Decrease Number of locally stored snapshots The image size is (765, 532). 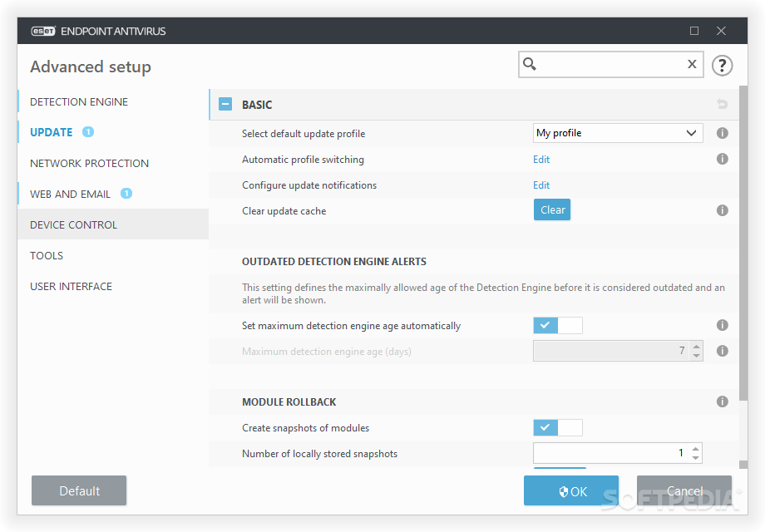[x=696, y=458]
